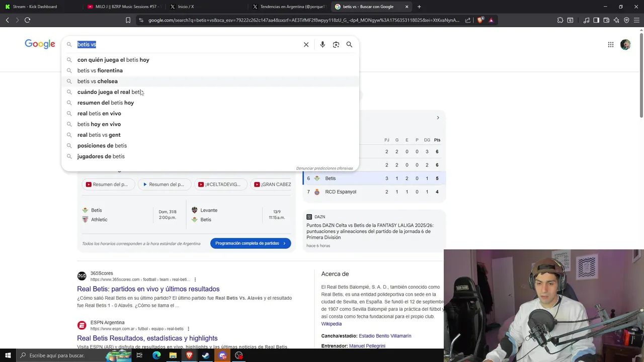The height and width of the screenshot is (362, 644).
Task: Open "Real Betis Resultados, estadísticas" ESPN result
Action: [x=147, y=338]
